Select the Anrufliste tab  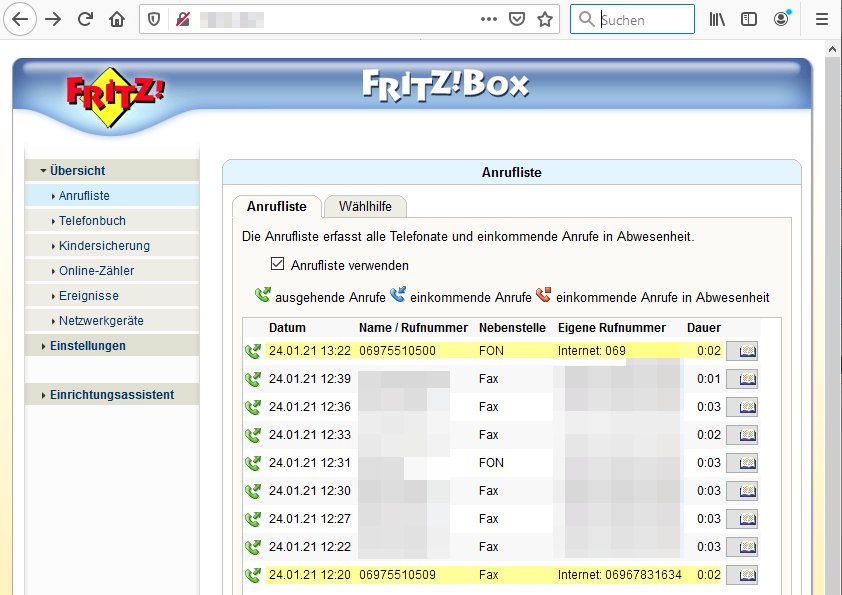pos(277,207)
